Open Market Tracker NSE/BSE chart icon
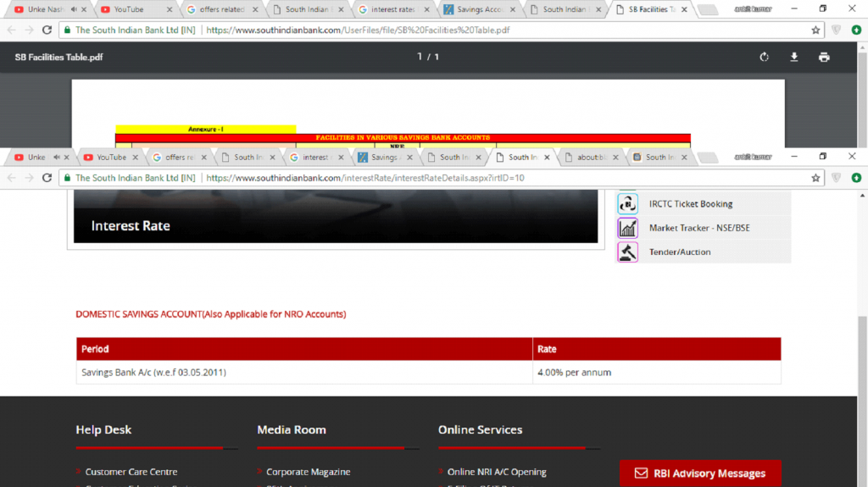The height and width of the screenshot is (487, 868). (x=627, y=228)
